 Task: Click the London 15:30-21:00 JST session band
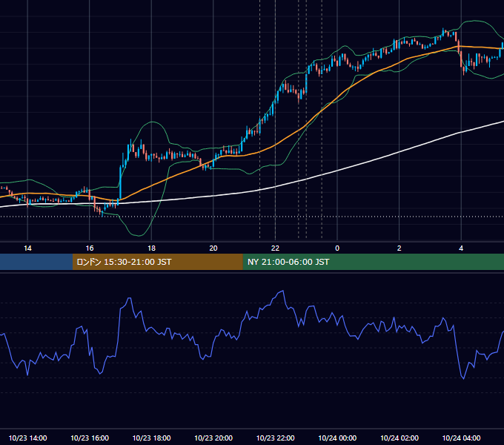point(157,262)
